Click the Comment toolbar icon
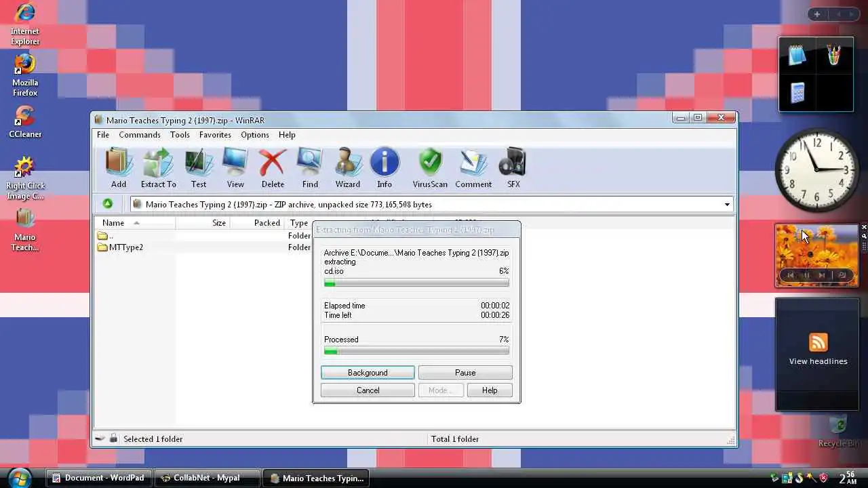Viewport: 868px width, 488px height. (x=473, y=167)
